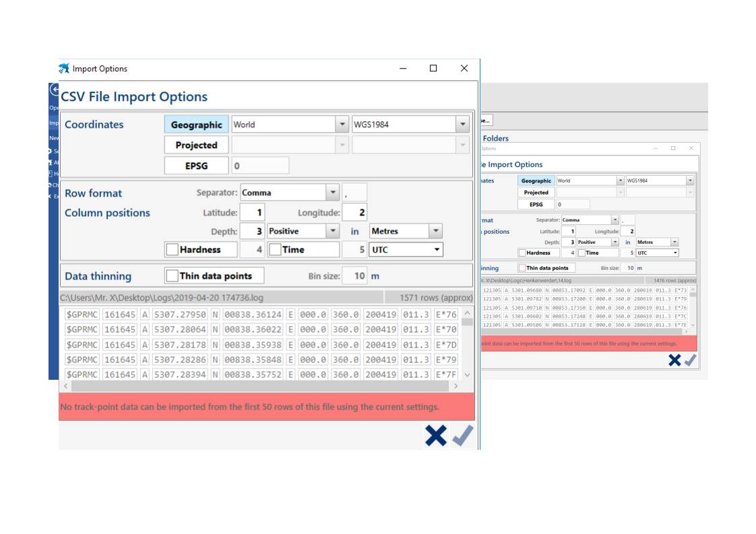This screenshot has width=756, height=534.
Task: Click the horizontal scrollbar under data preview
Action: click(x=259, y=387)
